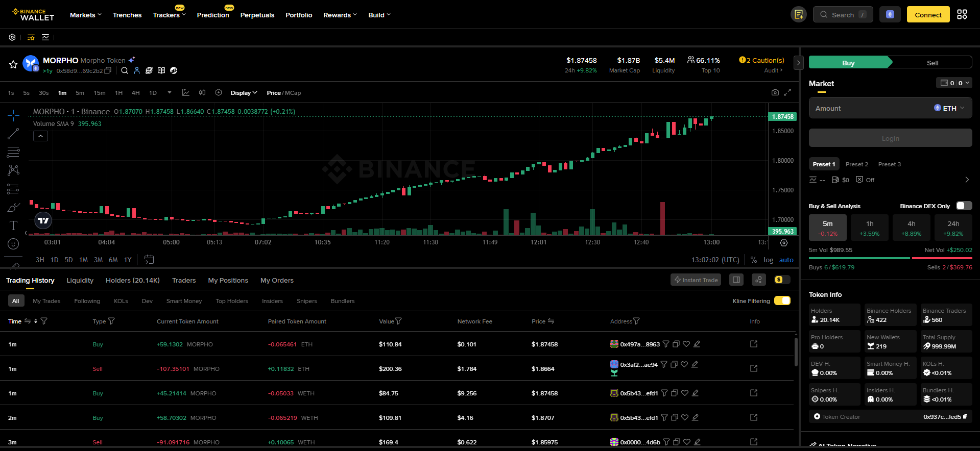Click the Search box
Image resolution: width=980 pixels, height=451 pixels.
point(843,14)
